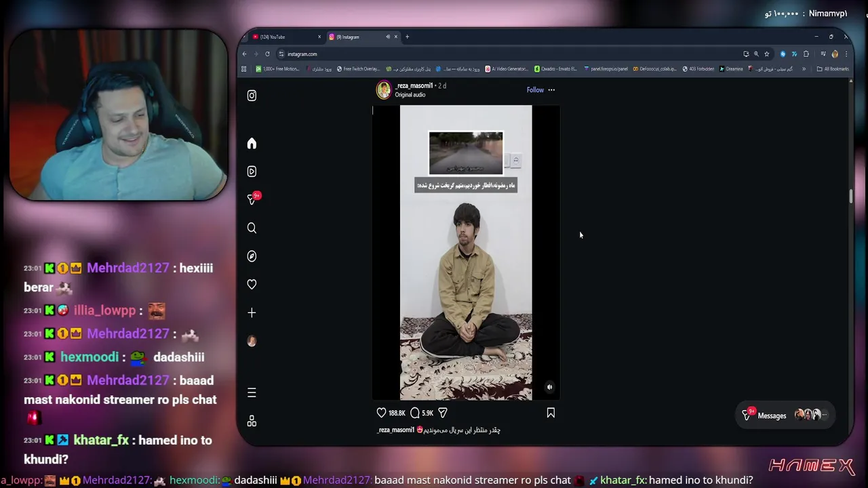
Task: Open AI Video Generator bookmark
Action: pyautogui.click(x=506, y=68)
